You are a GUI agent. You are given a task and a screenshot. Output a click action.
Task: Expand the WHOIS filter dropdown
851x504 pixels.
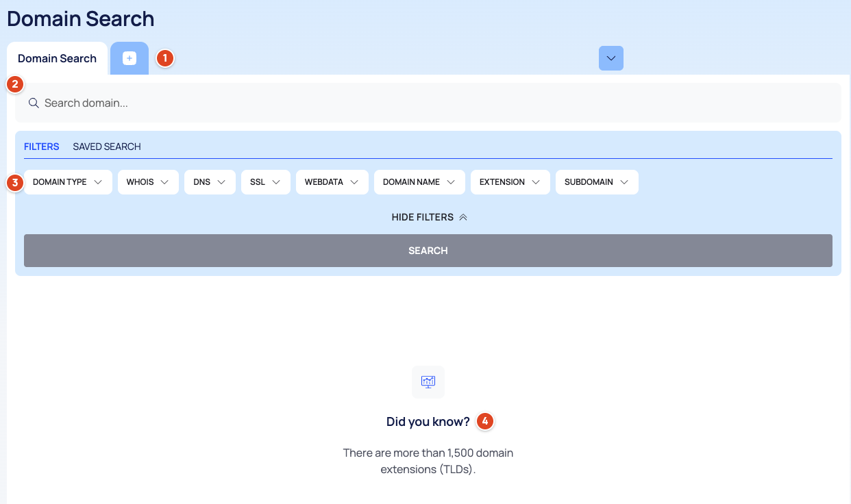[x=148, y=182]
